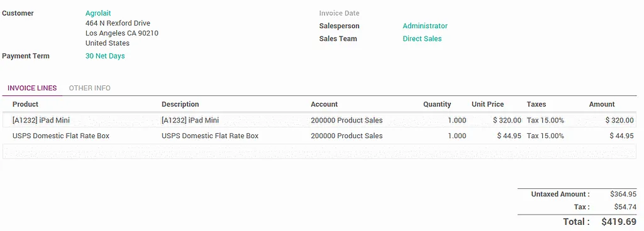Click the iPad Mini row account cell
This screenshot has height=231, width=644.
347,121
